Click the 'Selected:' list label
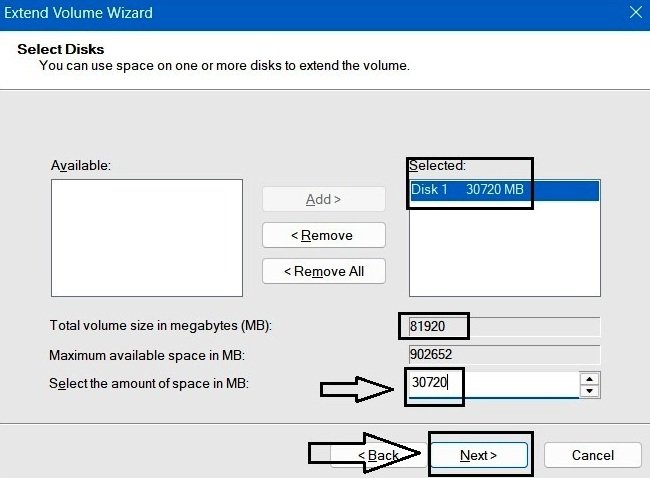 437,165
